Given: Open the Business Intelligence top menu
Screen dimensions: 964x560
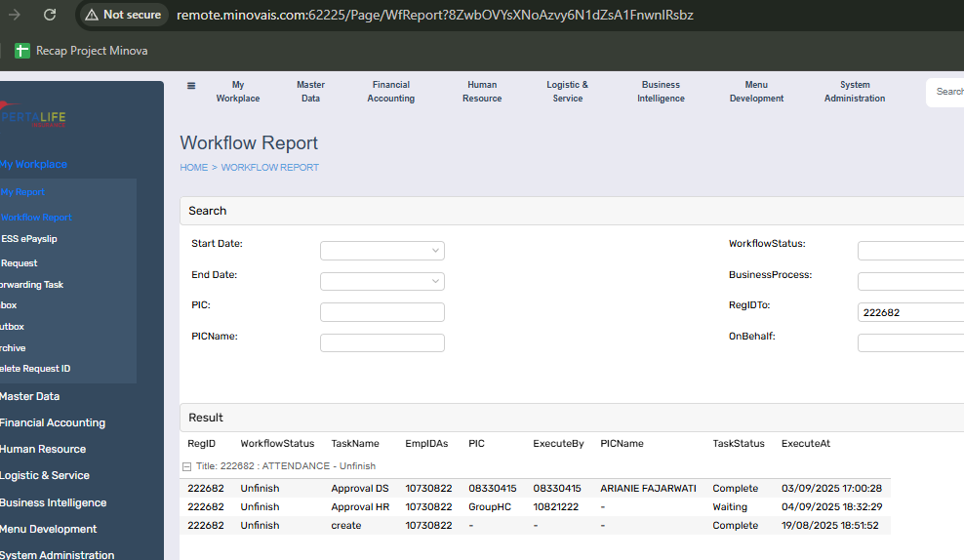Looking at the screenshot, I should point(661,92).
